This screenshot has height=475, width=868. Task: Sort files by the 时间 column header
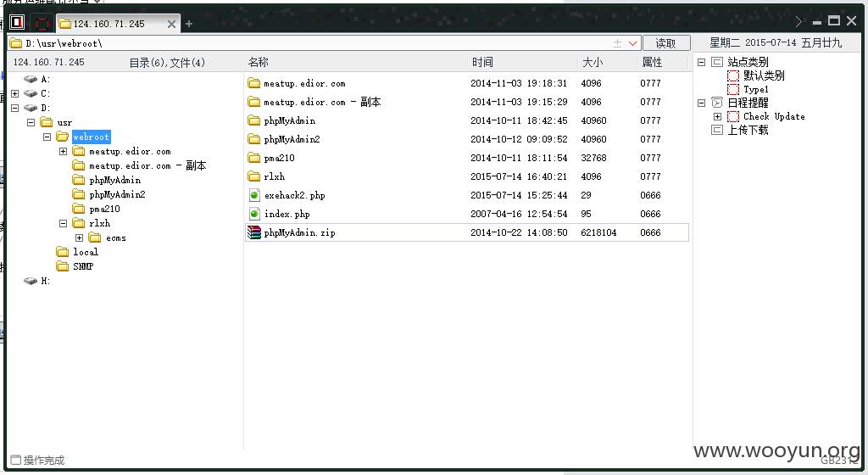(482, 62)
